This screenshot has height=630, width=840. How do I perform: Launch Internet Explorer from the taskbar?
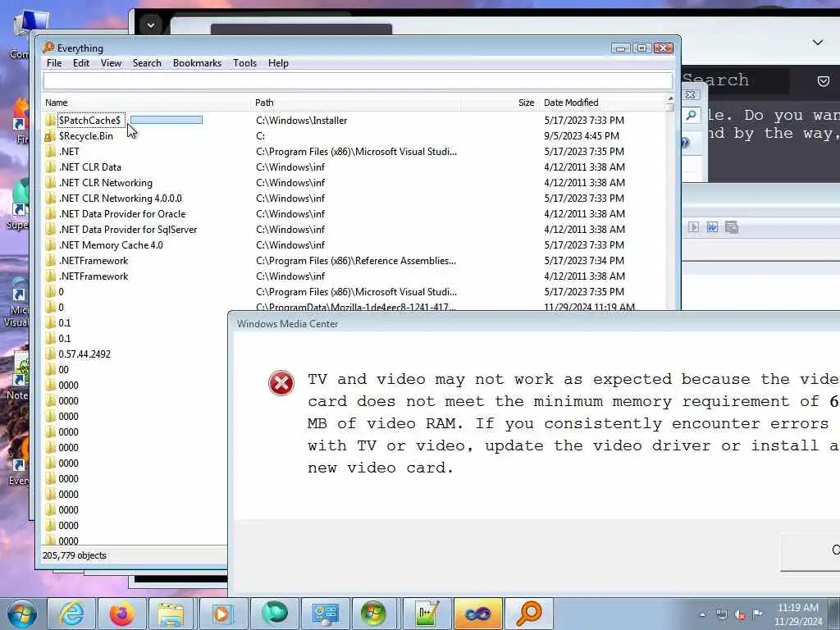click(71, 614)
